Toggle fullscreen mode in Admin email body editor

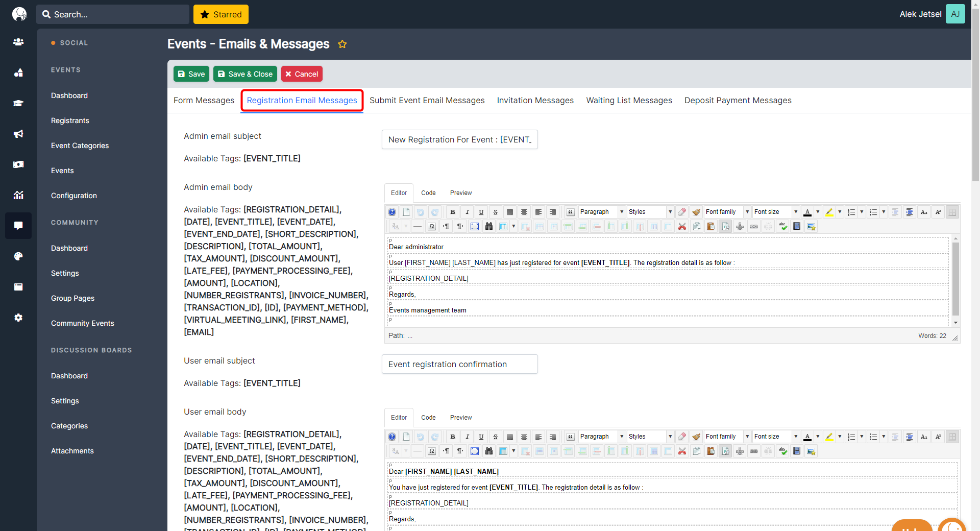475,226
